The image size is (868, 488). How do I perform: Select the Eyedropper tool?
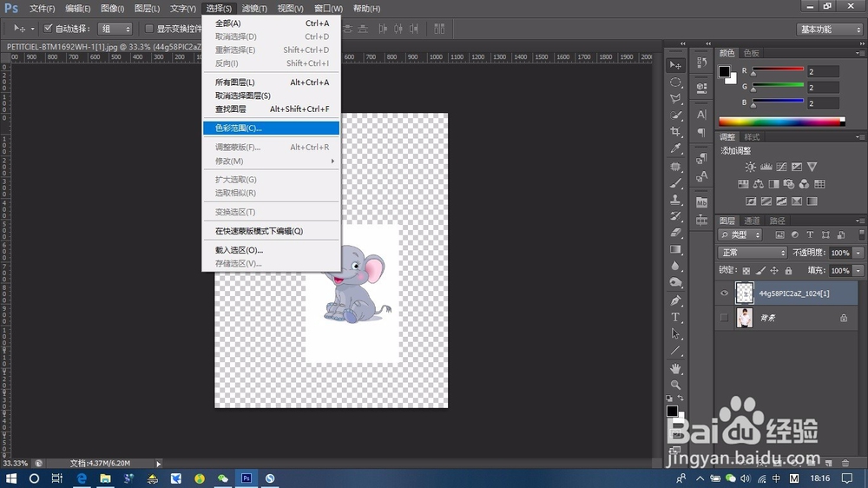point(675,148)
